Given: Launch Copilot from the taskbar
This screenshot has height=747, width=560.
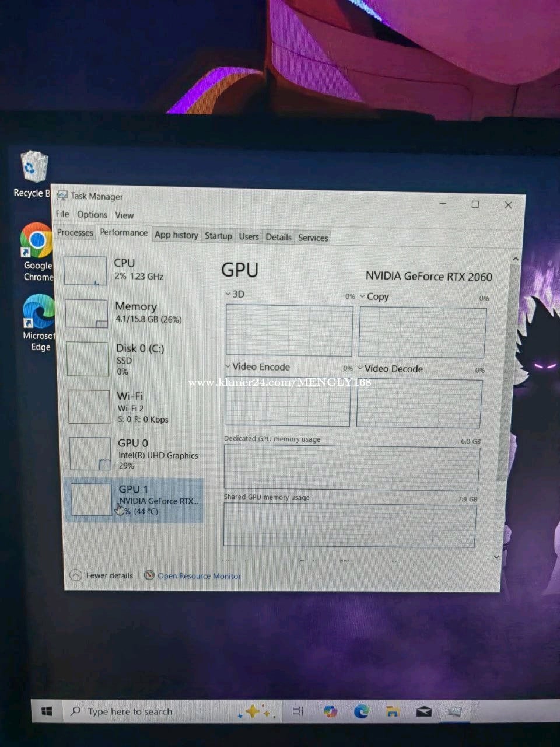Looking at the screenshot, I should pos(330,711).
